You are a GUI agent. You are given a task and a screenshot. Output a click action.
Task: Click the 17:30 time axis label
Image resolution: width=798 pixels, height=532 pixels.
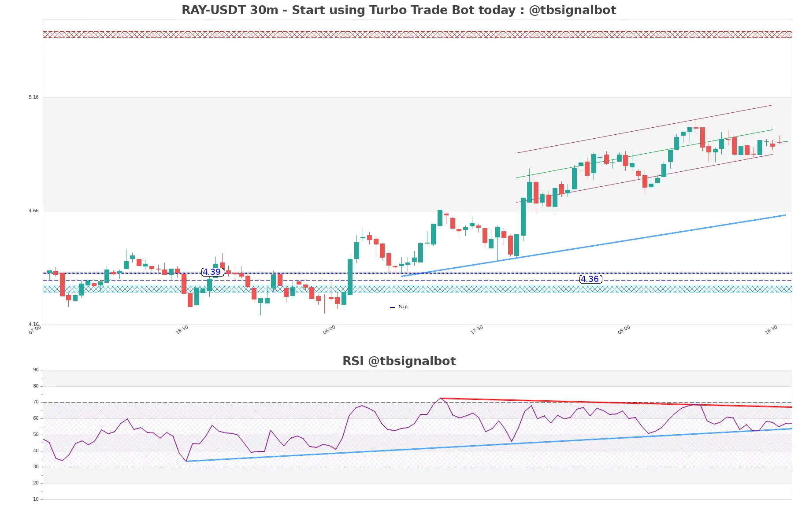tap(477, 330)
